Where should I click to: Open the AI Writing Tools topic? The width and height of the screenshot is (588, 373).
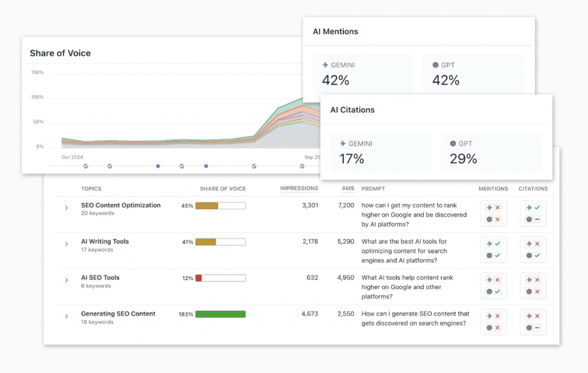pos(105,241)
